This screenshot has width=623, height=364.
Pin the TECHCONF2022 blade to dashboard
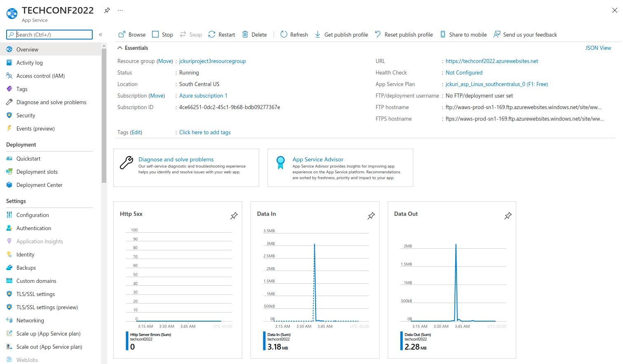pyautogui.click(x=107, y=10)
